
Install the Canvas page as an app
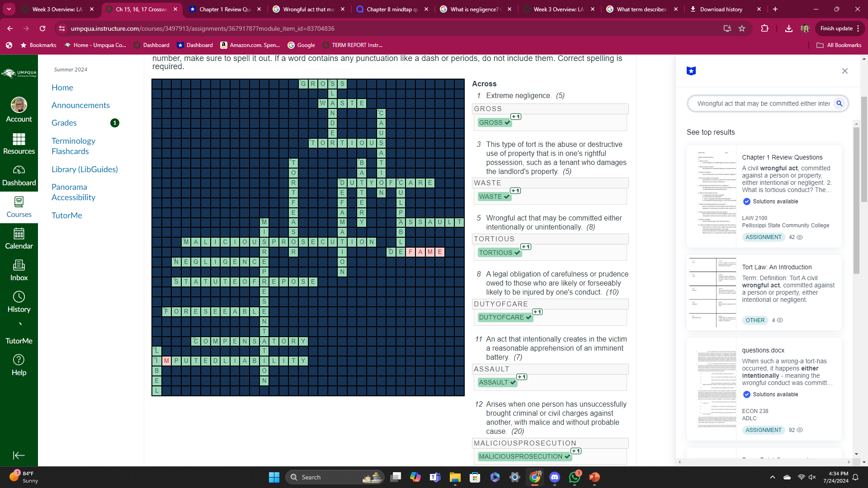pyautogui.click(x=727, y=28)
